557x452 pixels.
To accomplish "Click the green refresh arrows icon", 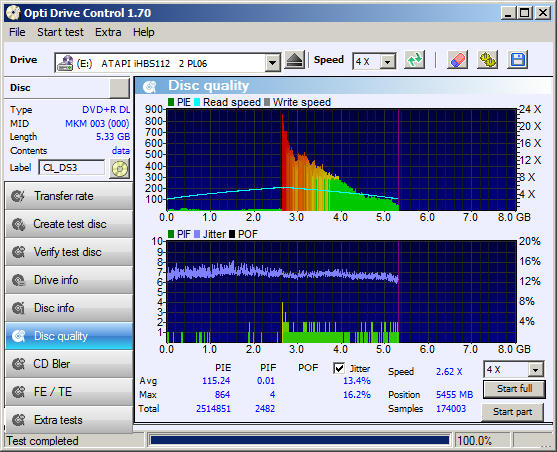I will click(x=415, y=60).
